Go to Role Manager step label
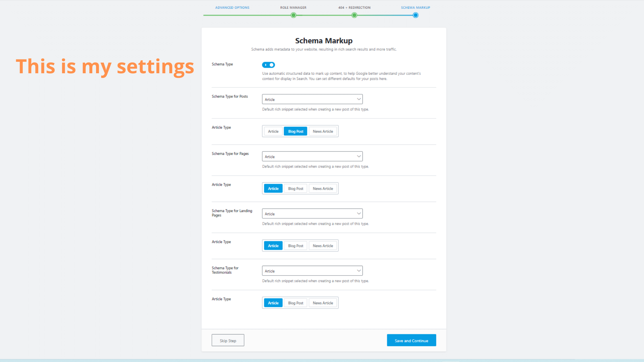Screen dimensions: 644x362 point(293,7)
